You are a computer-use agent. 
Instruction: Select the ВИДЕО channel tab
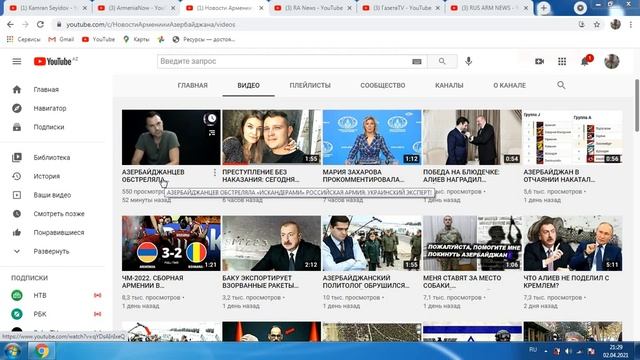[248, 85]
